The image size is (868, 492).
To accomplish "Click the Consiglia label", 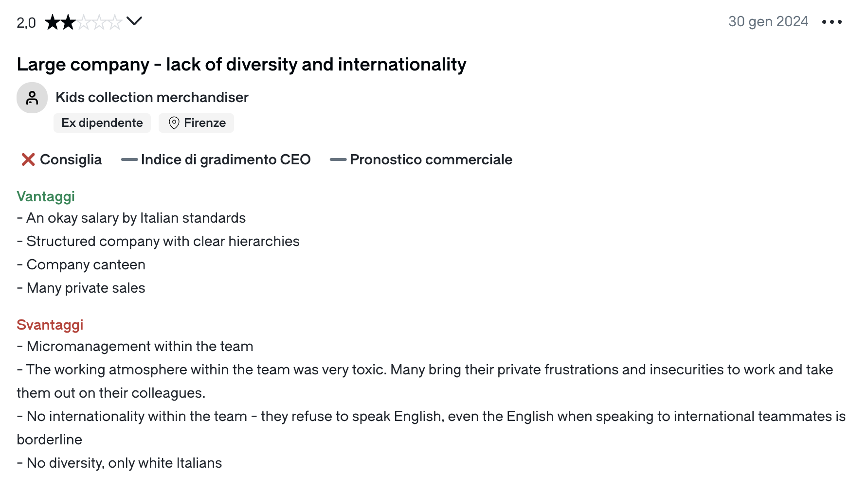I will tap(71, 159).
